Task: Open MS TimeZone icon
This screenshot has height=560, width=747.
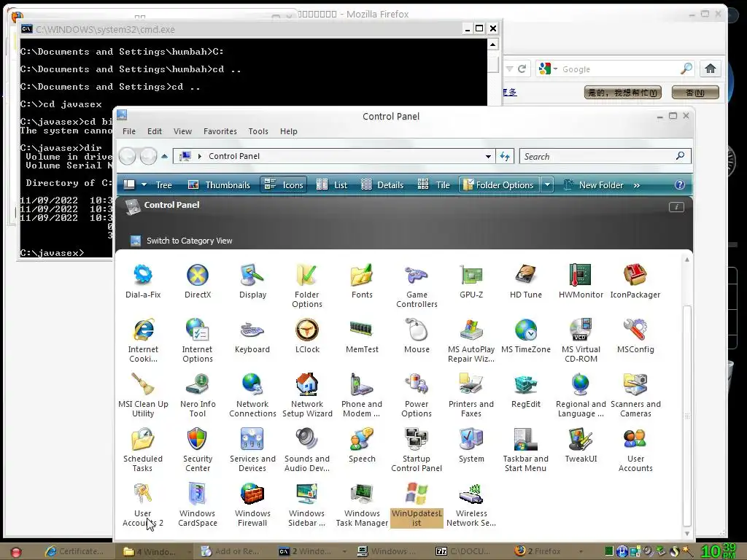Action: pyautogui.click(x=525, y=336)
